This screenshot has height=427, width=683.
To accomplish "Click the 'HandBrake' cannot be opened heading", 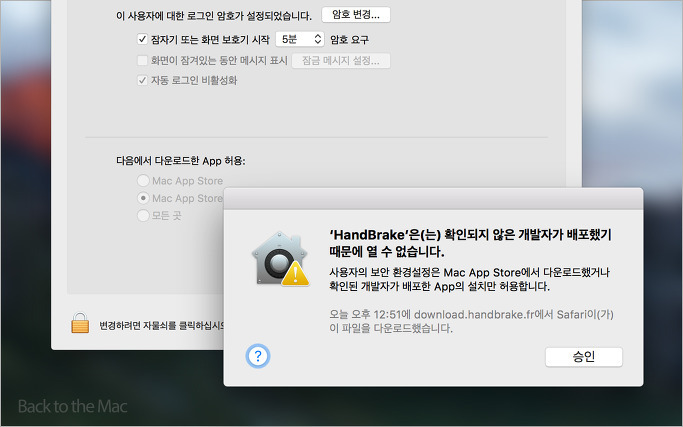I will pos(470,243).
